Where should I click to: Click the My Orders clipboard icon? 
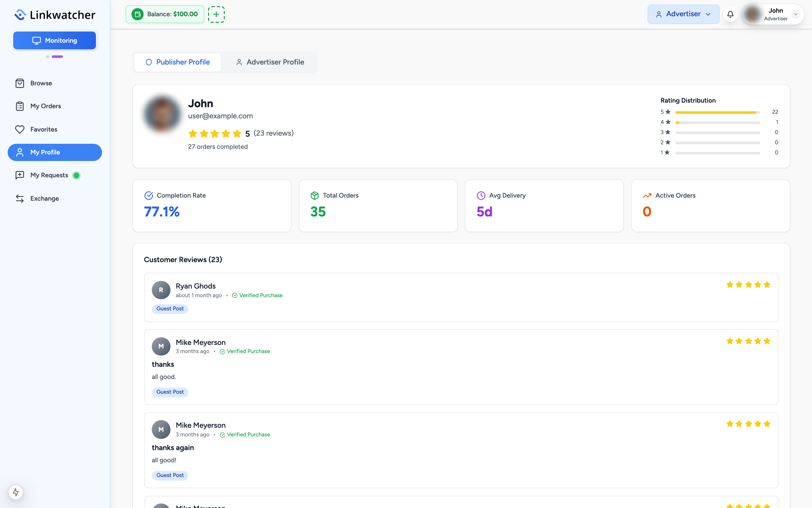coord(20,106)
